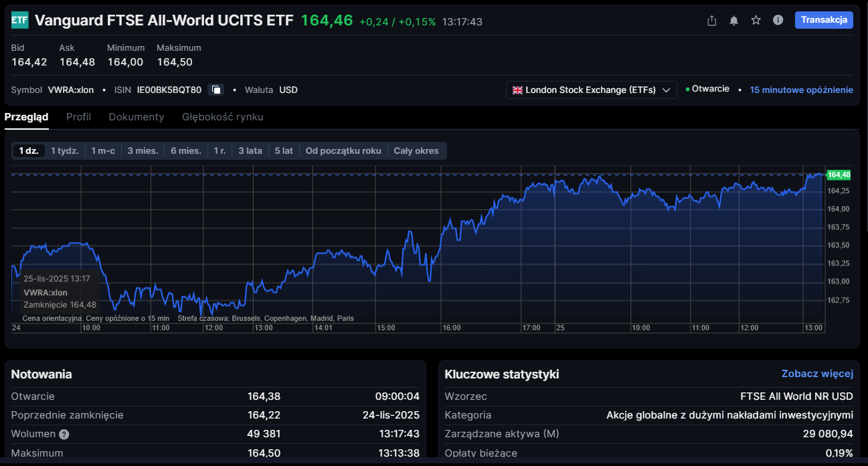
Task: Click the Wolumen help question mark icon
Action: tap(64, 435)
